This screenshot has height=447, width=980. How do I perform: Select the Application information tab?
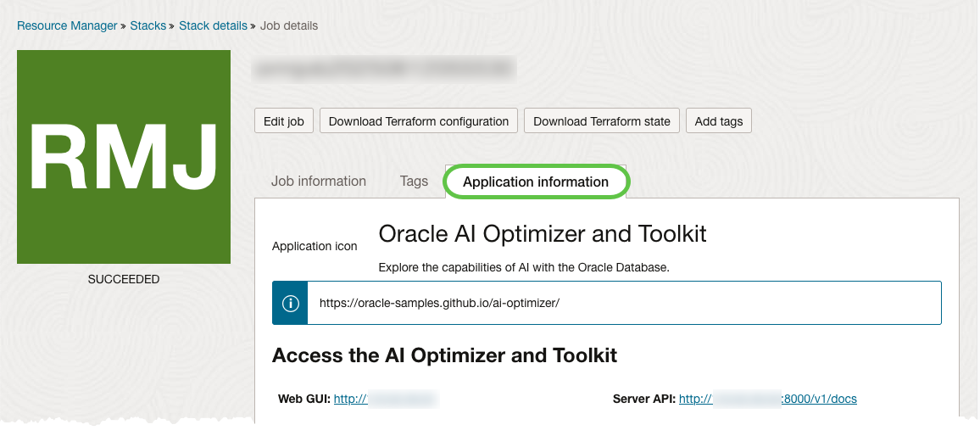(536, 182)
